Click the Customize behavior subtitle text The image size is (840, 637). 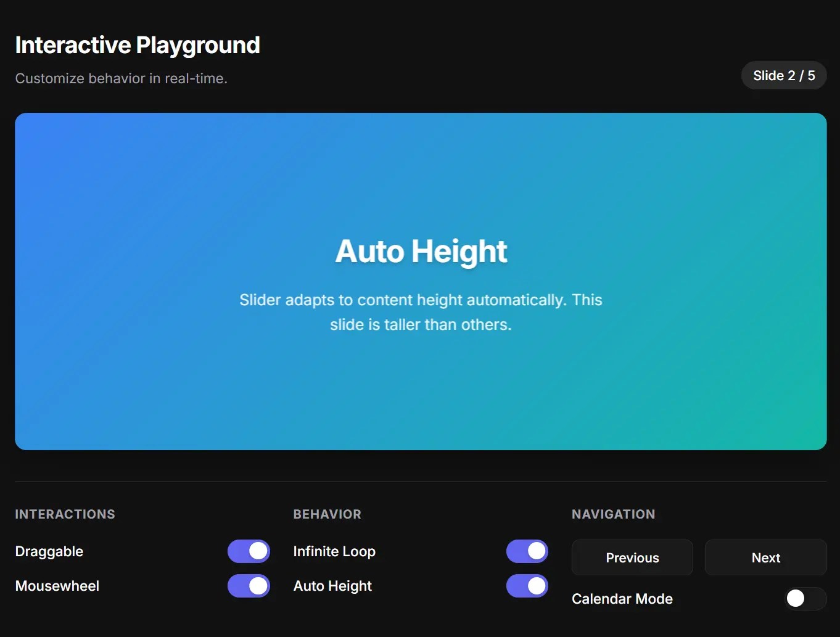(x=121, y=78)
